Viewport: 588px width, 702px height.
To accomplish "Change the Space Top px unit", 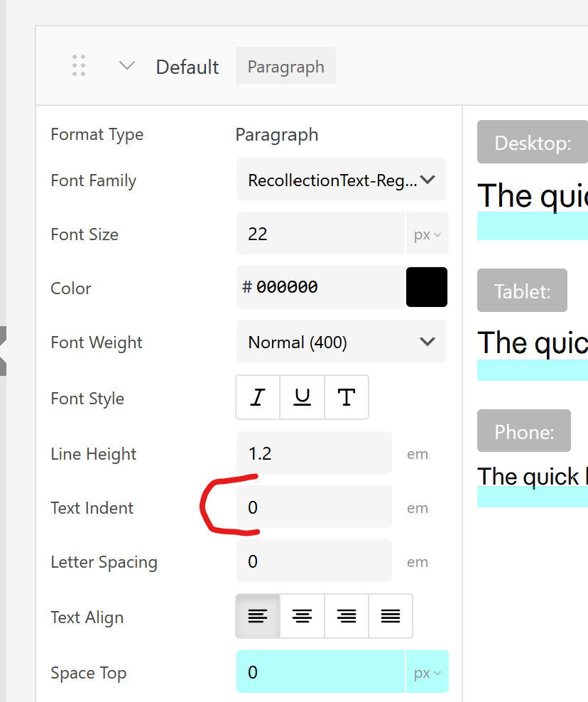I will 427,672.
